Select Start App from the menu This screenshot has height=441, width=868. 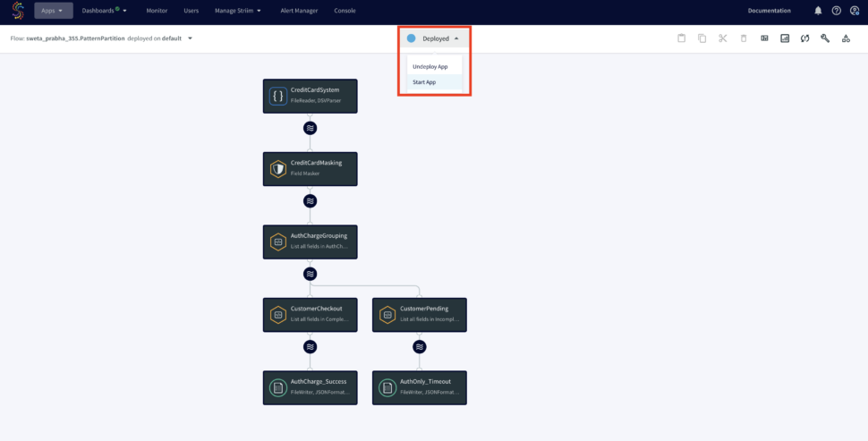(424, 82)
